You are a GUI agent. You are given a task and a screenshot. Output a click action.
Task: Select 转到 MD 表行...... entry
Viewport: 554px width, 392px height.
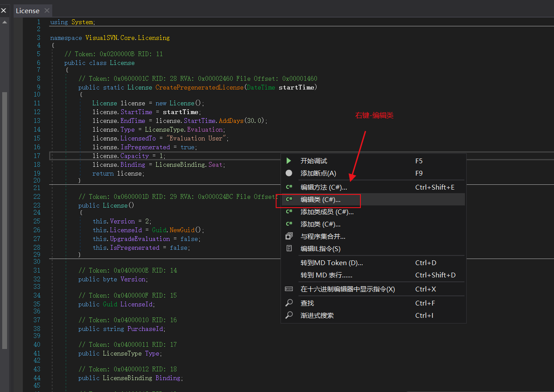point(373,275)
